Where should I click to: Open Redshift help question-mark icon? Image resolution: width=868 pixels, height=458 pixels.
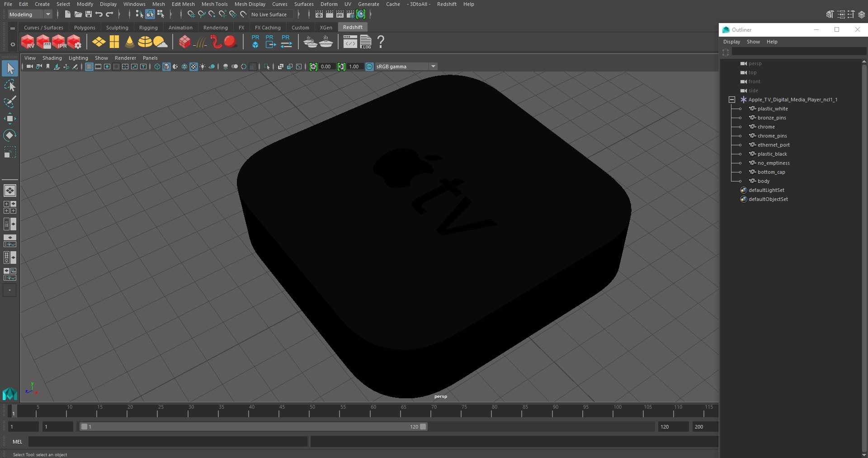pos(381,42)
